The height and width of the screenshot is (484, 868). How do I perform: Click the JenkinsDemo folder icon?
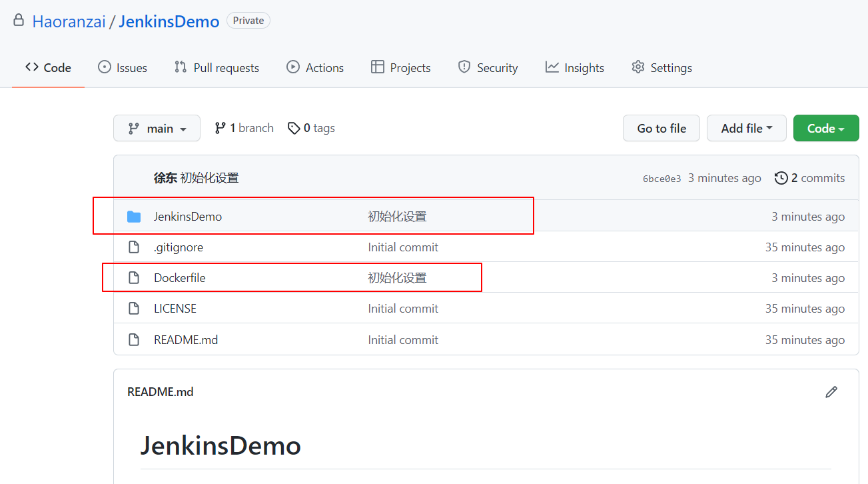click(x=134, y=217)
